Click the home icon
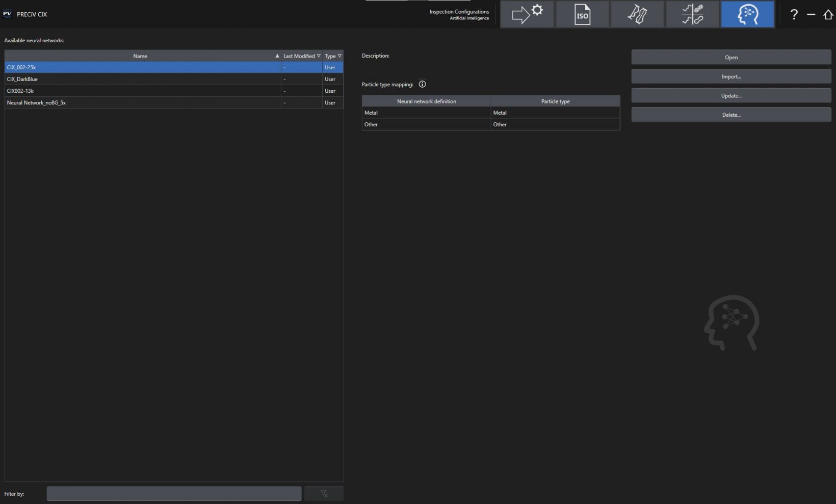The height and width of the screenshot is (504, 836). [x=828, y=15]
